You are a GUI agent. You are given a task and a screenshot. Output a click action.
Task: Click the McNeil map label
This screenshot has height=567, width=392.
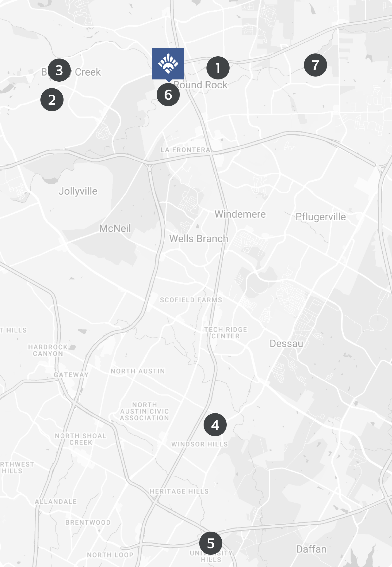point(115,228)
